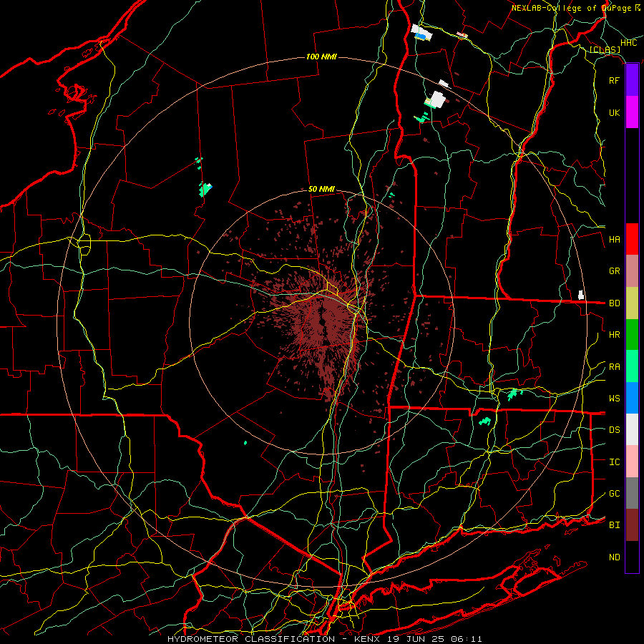Click the RF legend label
The height and width of the screenshot is (644, 644).
pos(615,80)
